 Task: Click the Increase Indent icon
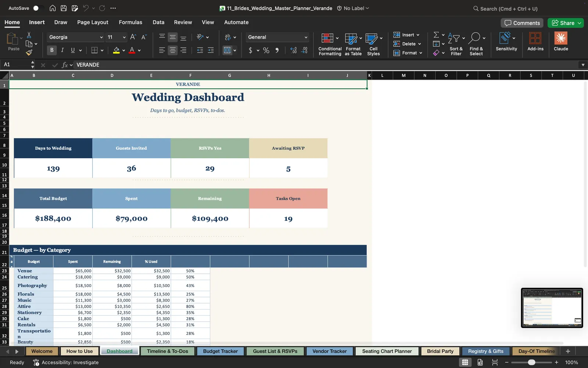(x=211, y=50)
